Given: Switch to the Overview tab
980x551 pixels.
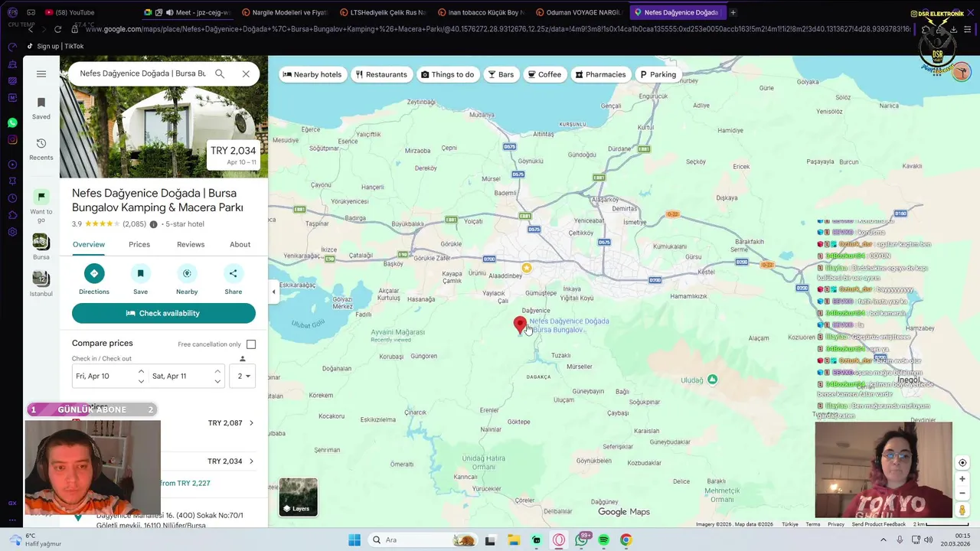Looking at the screenshot, I should (x=89, y=245).
